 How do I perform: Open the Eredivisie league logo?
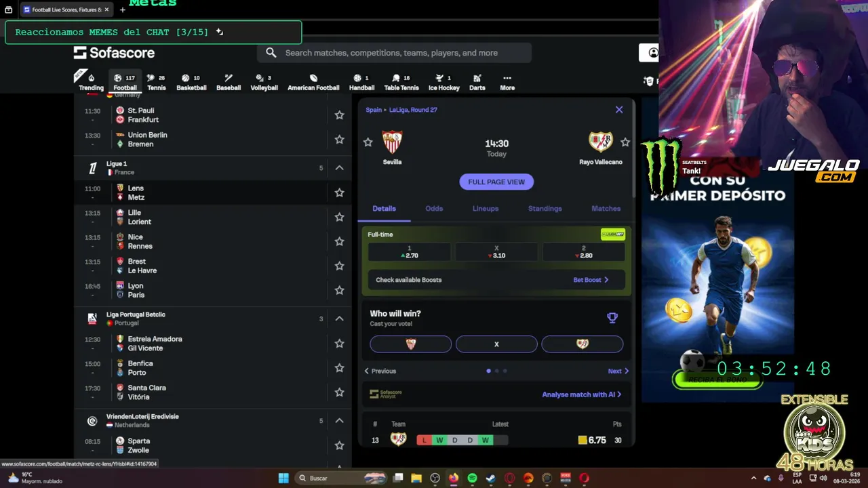92,421
